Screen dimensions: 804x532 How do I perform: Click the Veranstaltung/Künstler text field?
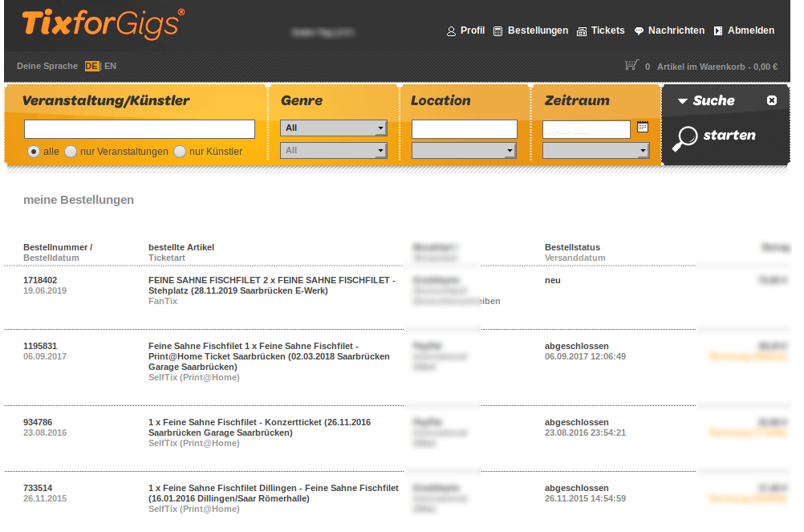140,129
